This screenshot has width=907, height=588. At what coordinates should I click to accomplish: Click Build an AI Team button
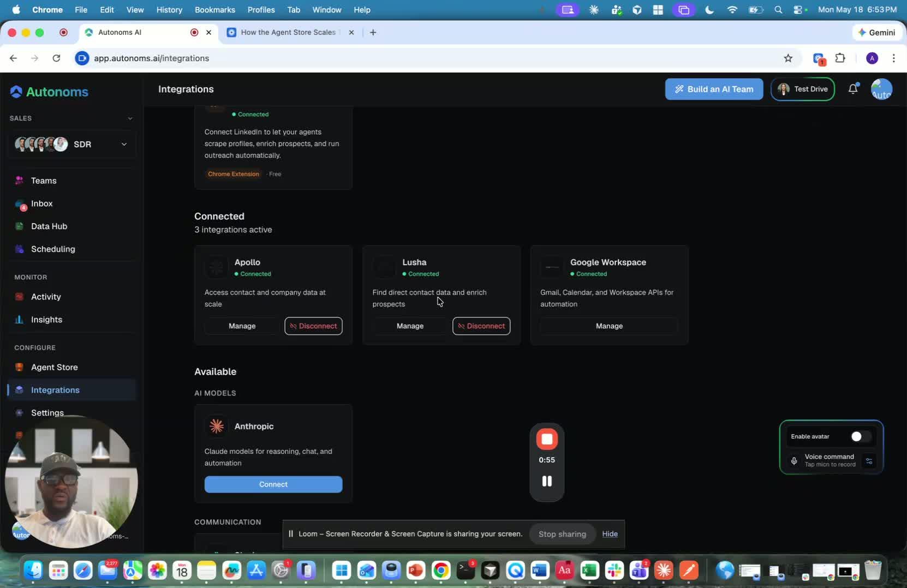click(x=714, y=89)
